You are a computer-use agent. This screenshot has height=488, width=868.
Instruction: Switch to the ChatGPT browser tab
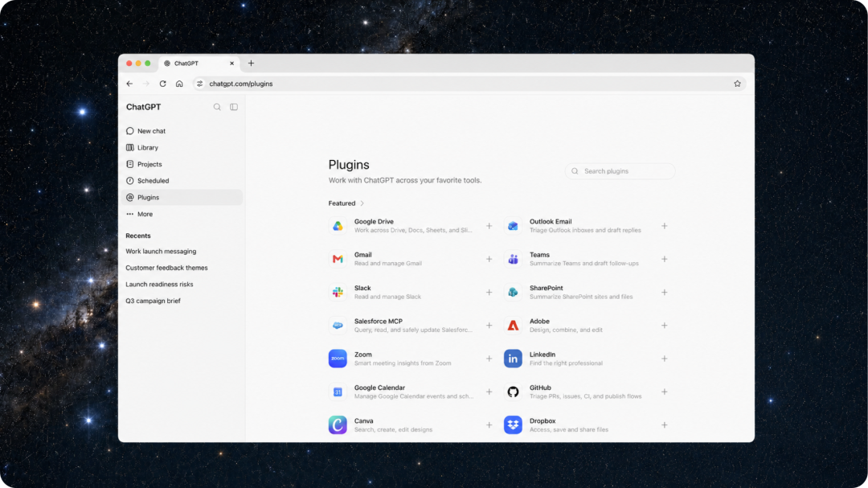coord(199,64)
